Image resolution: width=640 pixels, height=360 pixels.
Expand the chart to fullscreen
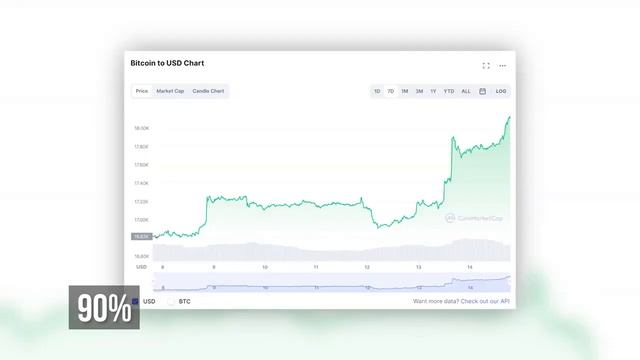pyautogui.click(x=486, y=66)
